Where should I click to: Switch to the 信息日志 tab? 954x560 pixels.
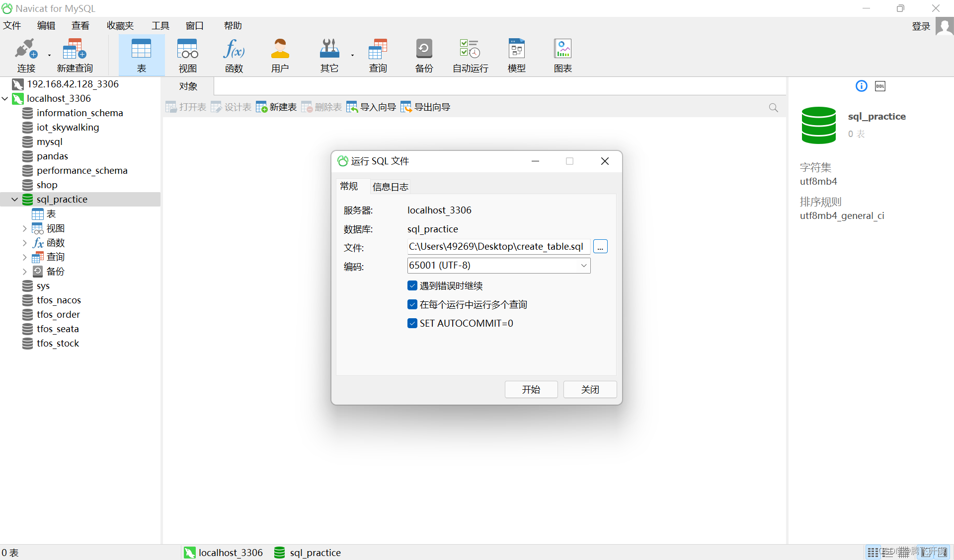point(390,186)
